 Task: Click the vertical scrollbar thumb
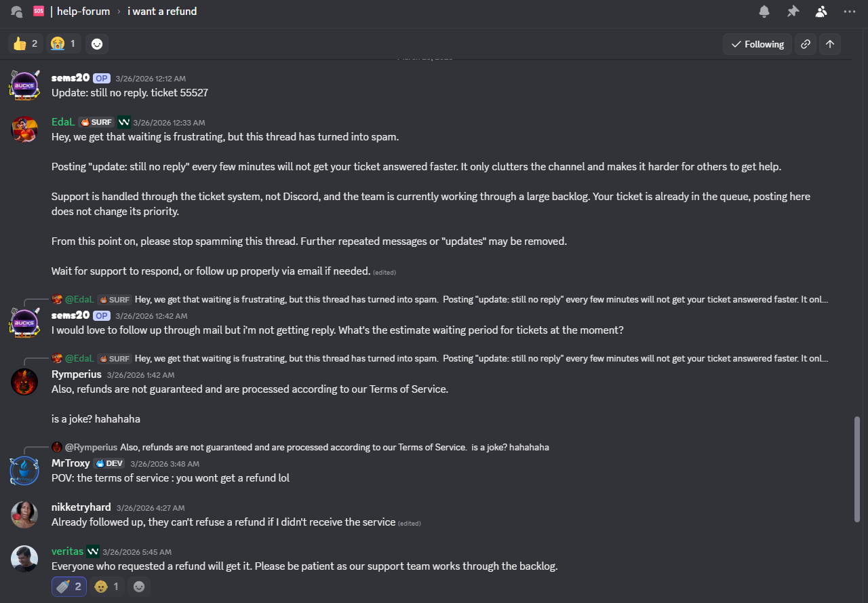[856, 468]
